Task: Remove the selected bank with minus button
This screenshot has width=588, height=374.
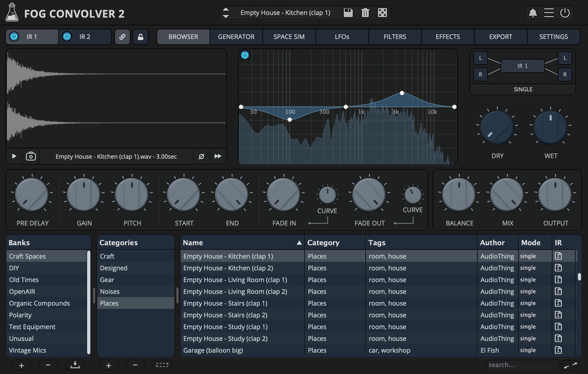Action: tap(48, 365)
